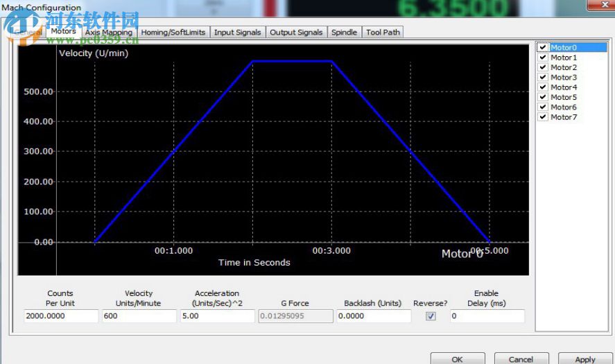This screenshot has height=364, width=615.
Task: Click the Counts Per Unit field
Action: (61, 315)
